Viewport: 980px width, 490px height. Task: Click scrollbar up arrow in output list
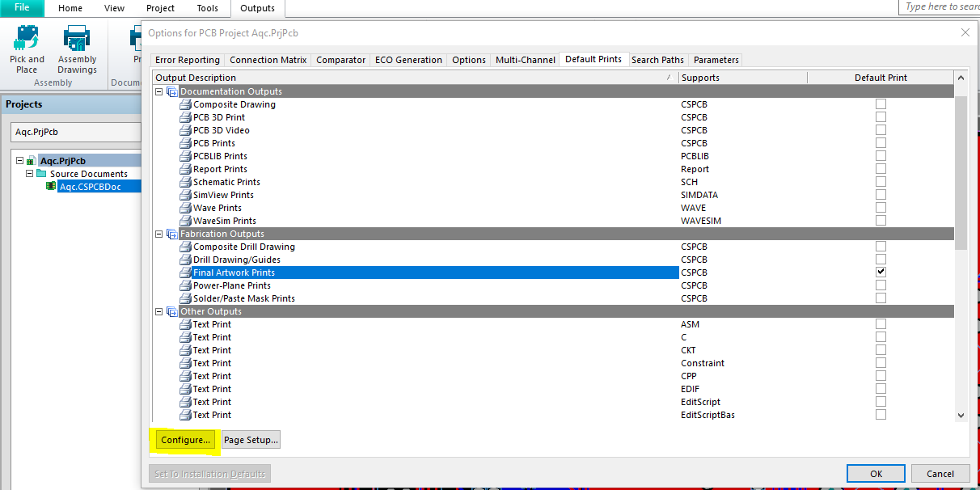click(961, 78)
